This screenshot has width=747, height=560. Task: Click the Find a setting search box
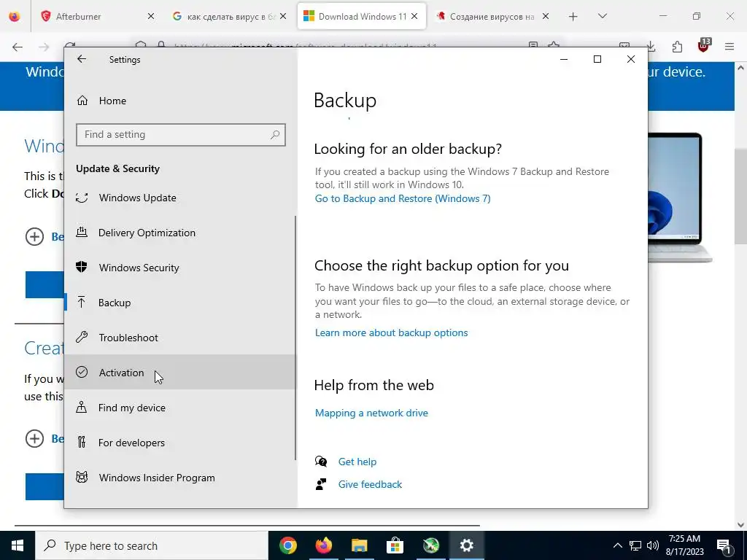(x=181, y=135)
